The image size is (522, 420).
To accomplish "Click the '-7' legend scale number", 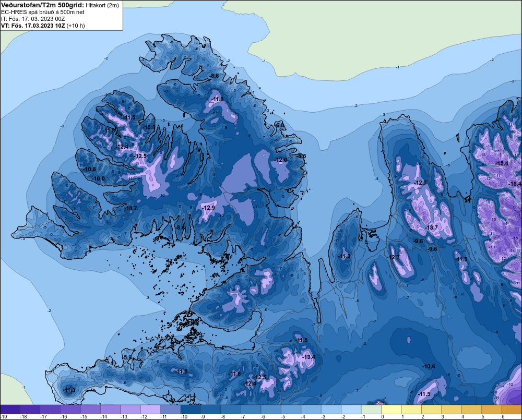I will click(243, 417).
